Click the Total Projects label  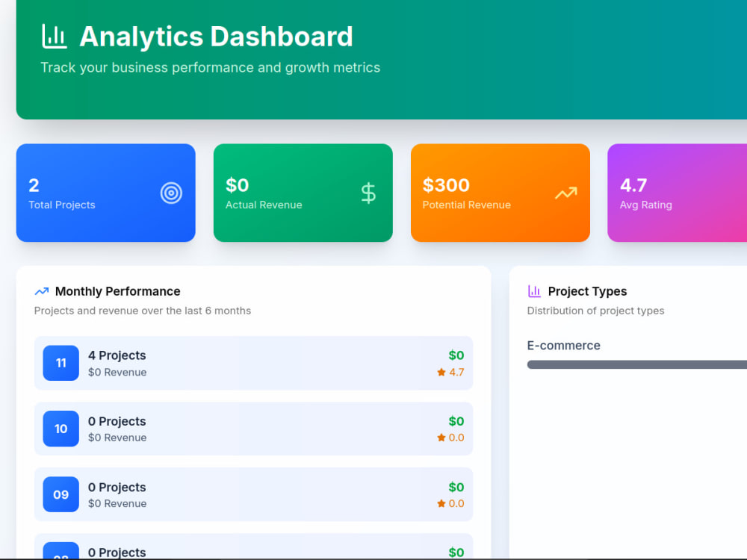[x=62, y=205]
